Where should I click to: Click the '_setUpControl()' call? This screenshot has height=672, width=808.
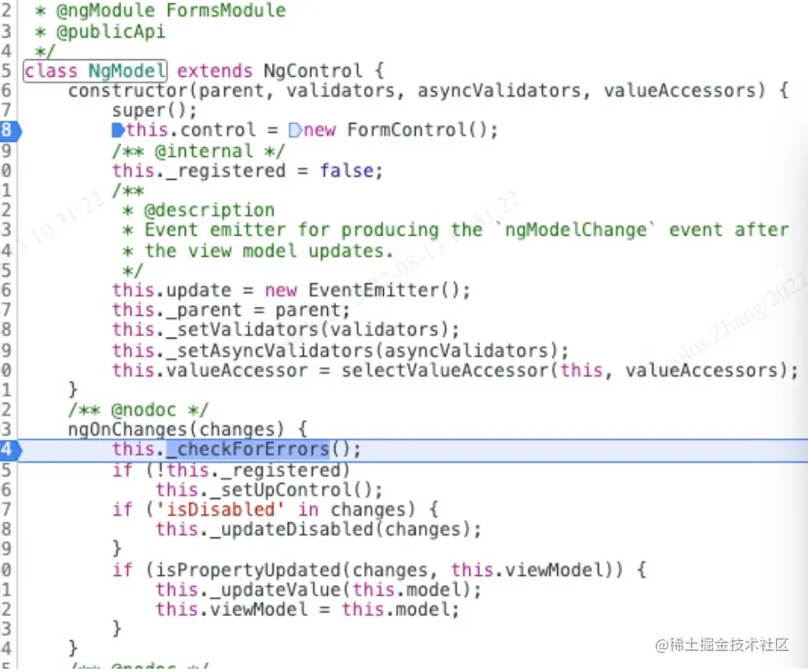point(292,489)
